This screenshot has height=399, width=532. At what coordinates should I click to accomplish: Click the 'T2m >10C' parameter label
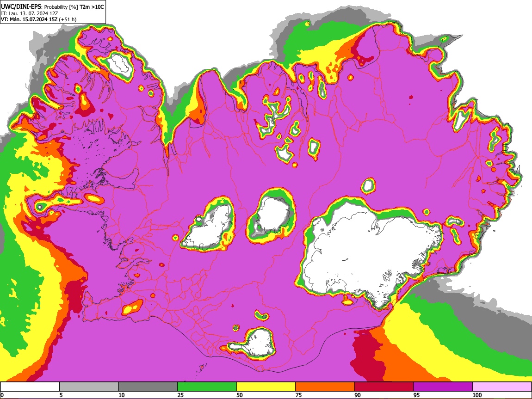click(92, 7)
